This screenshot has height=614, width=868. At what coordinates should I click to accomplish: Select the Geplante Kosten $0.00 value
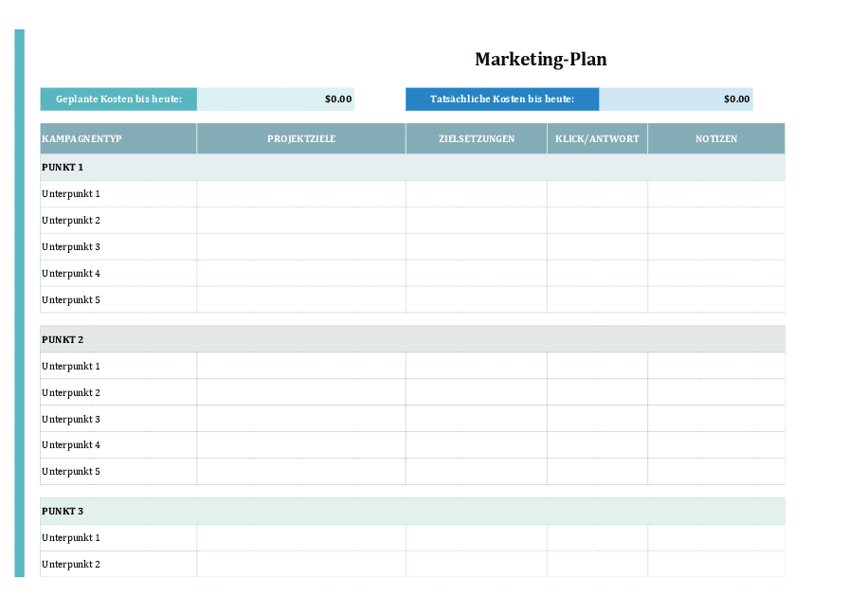[276, 99]
